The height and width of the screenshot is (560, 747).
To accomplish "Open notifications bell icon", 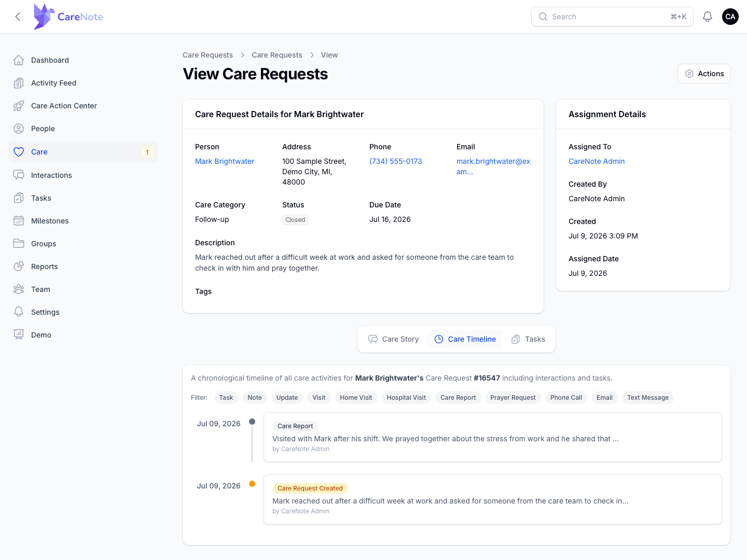I will click(x=708, y=17).
